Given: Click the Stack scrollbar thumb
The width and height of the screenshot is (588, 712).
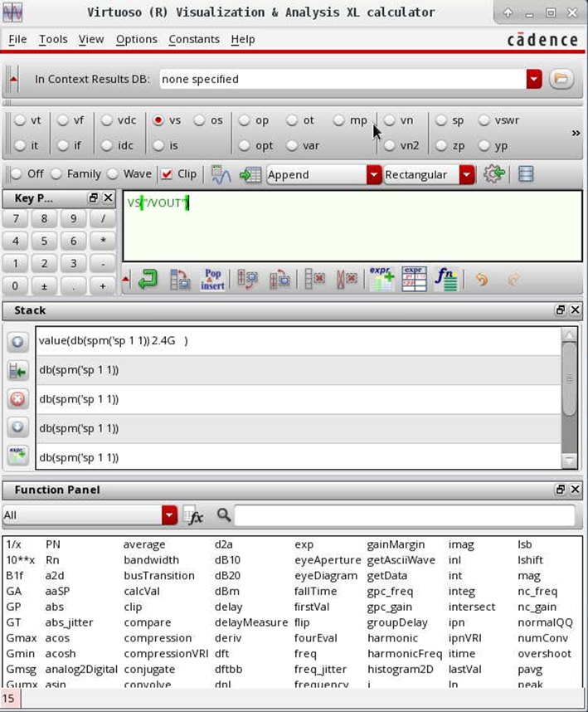Looking at the screenshot, I should click(569, 378).
